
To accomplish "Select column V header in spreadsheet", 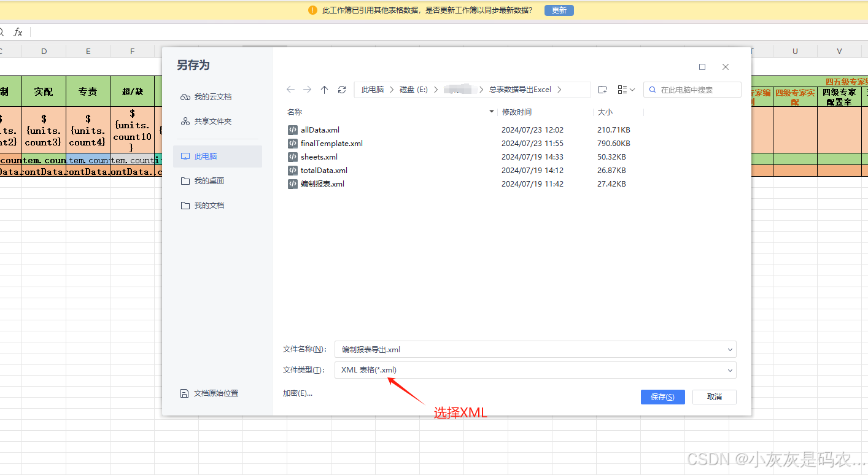I will pos(839,52).
